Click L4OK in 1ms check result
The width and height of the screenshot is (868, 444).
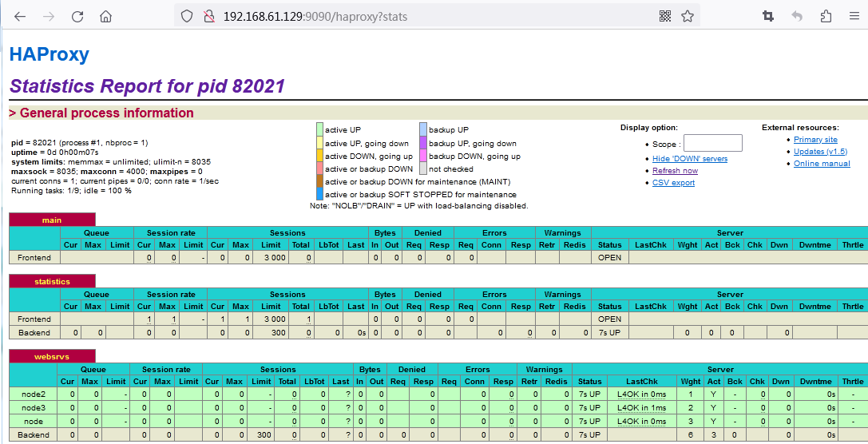(641, 407)
